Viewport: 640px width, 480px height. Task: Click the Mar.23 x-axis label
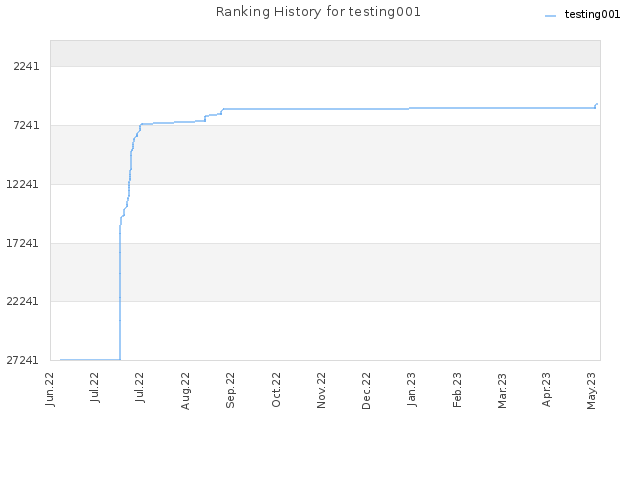[502, 390]
